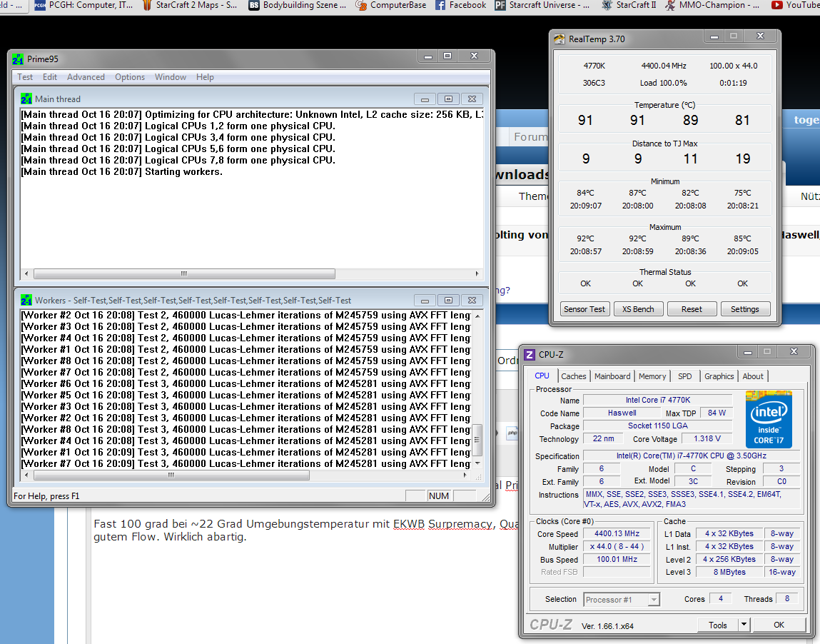Viewport: 820px width, 644px height.
Task: Switch to the Caches tab in CPU-Z
Action: click(x=574, y=376)
